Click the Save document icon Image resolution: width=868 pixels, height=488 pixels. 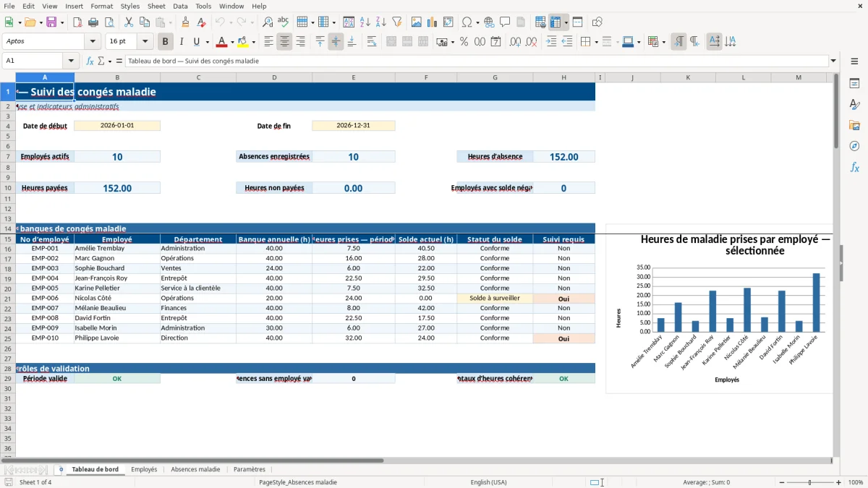click(51, 22)
